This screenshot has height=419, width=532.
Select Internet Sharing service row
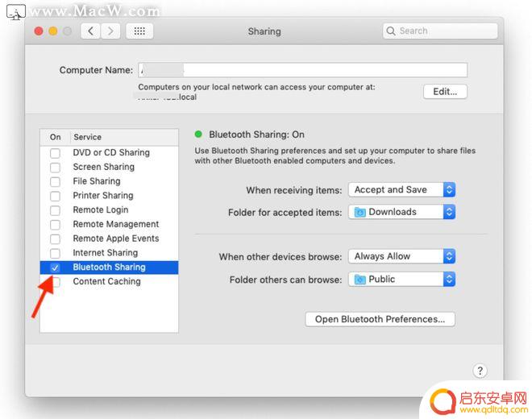click(x=109, y=253)
